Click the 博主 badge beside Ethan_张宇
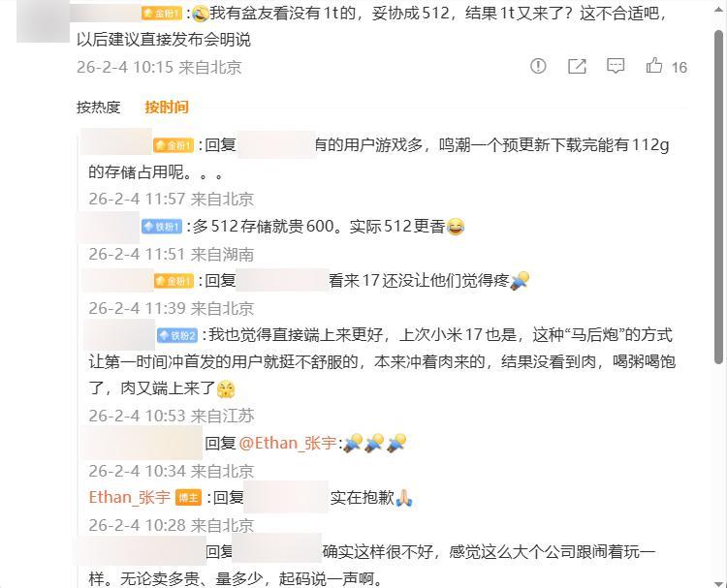The width and height of the screenshot is (727, 588). pyautogui.click(x=189, y=498)
